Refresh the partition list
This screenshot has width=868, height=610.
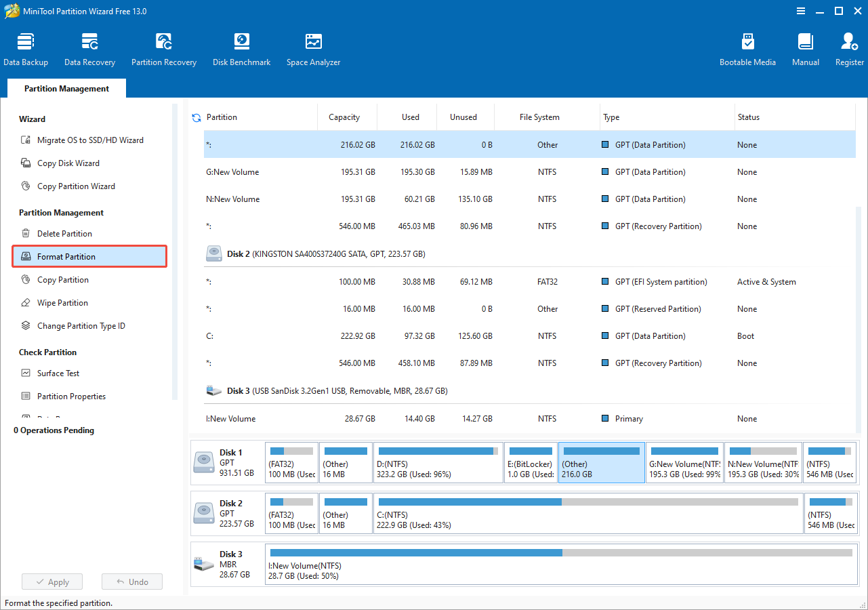tap(196, 117)
